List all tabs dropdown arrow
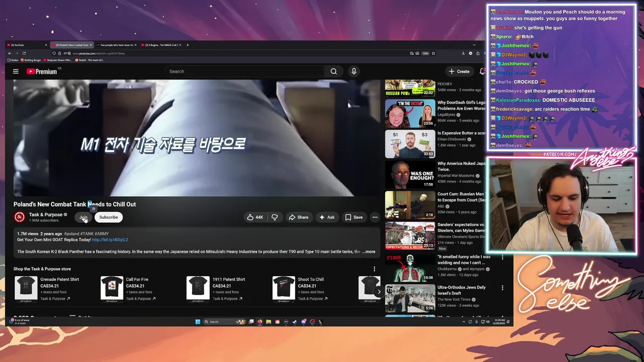Screen dimensions: 644x362 point(474,45)
